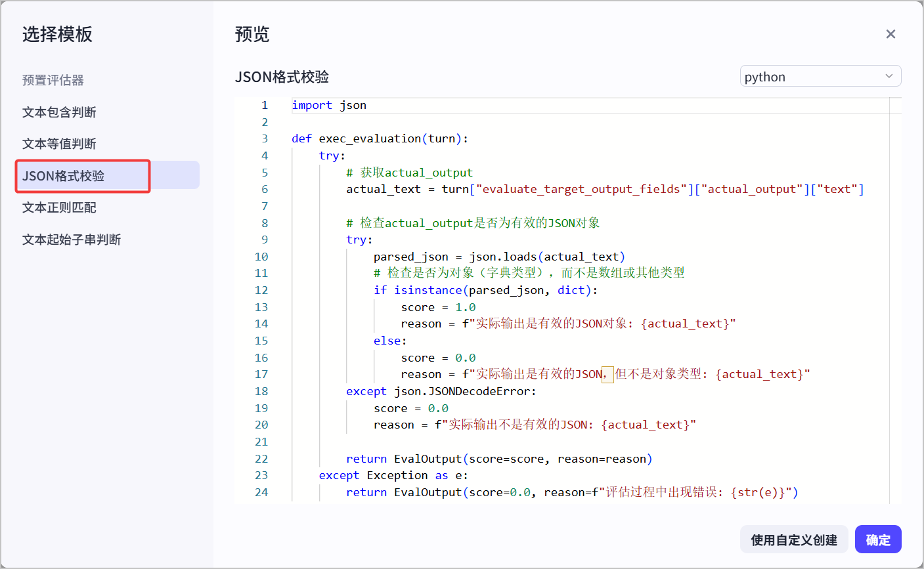Click line number 24 in the gutter
The image size is (924, 569).
[261, 492]
